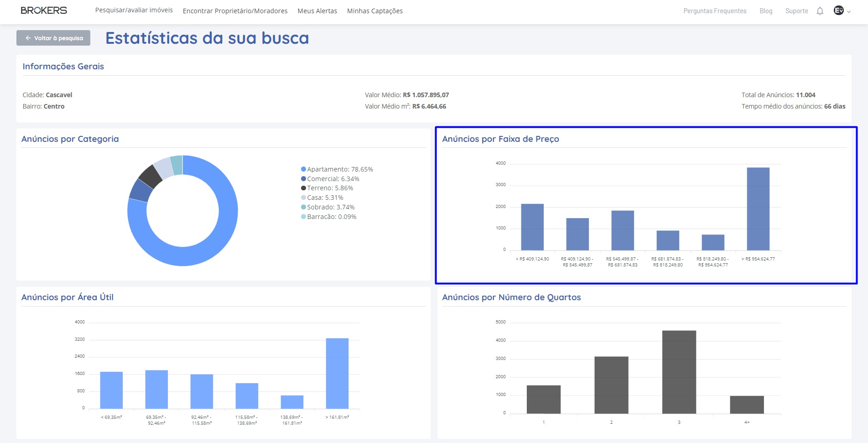Click Comercial legend color dot
Screen dimensions: 868x443
pos(303,179)
